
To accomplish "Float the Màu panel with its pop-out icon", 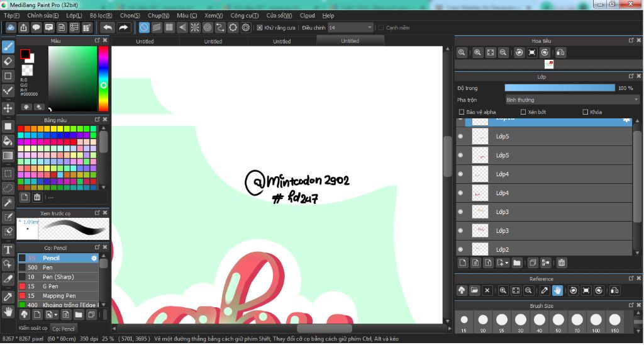I will 97,40.
